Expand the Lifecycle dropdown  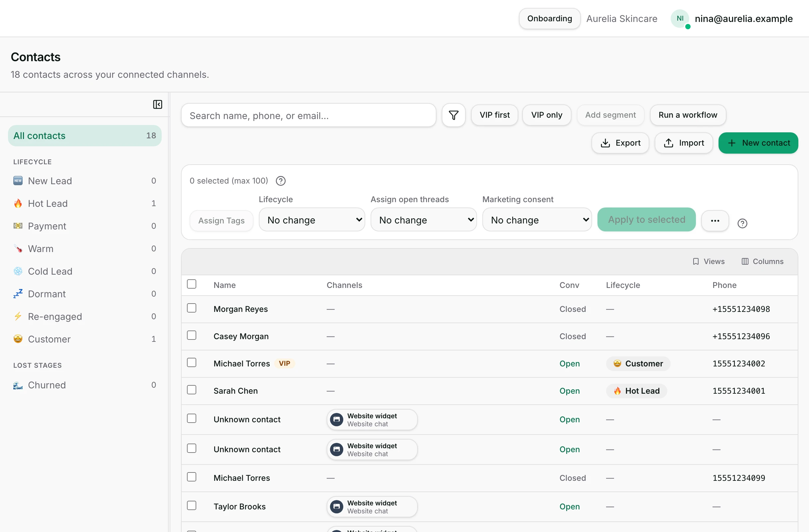[x=312, y=220]
